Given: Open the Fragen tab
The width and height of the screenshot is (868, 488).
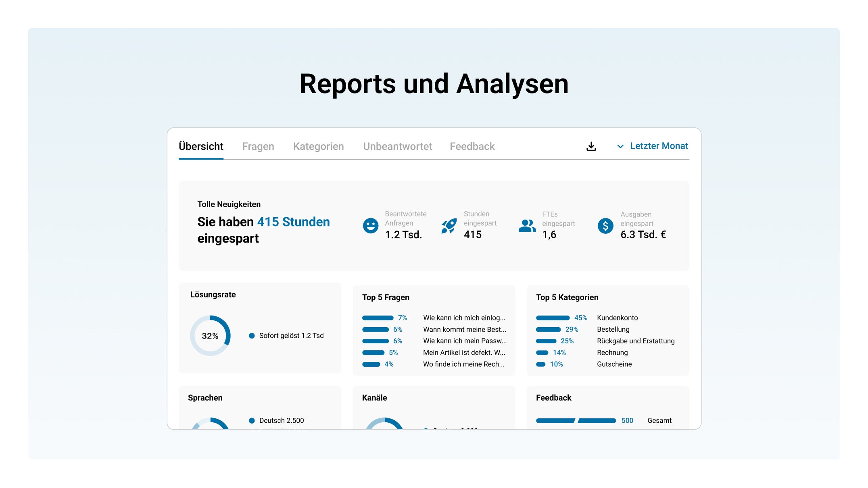Looking at the screenshot, I should tap(258, 146).
